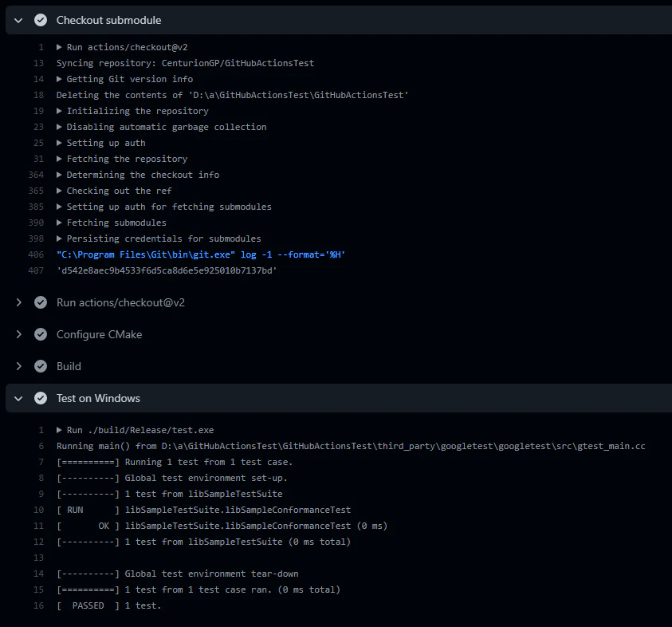Click the 'Deleting the contents of' log line
Viewport: 672px width, 627px height.
[x=232, y=95]
